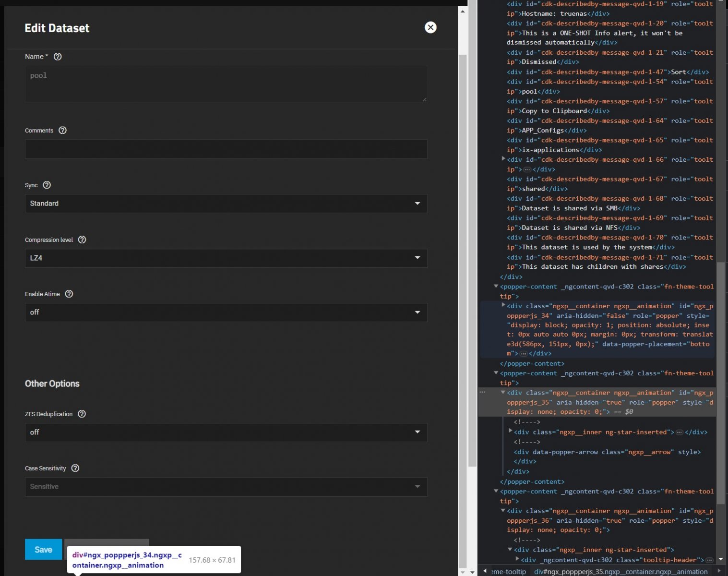Image resolution: width=728 pixels, height=576 pixels.
Task: Click the Save button
Action: [43, 550]
